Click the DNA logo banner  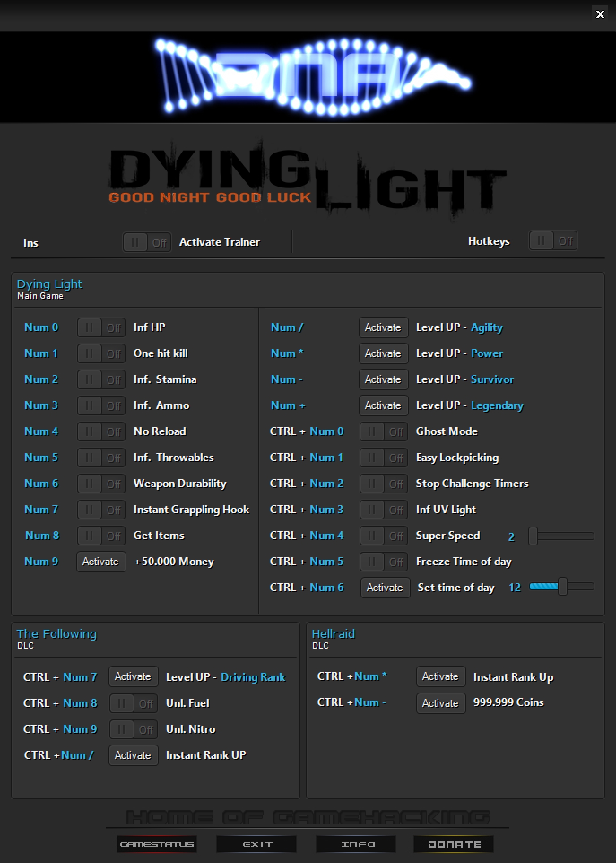[308, 77]
